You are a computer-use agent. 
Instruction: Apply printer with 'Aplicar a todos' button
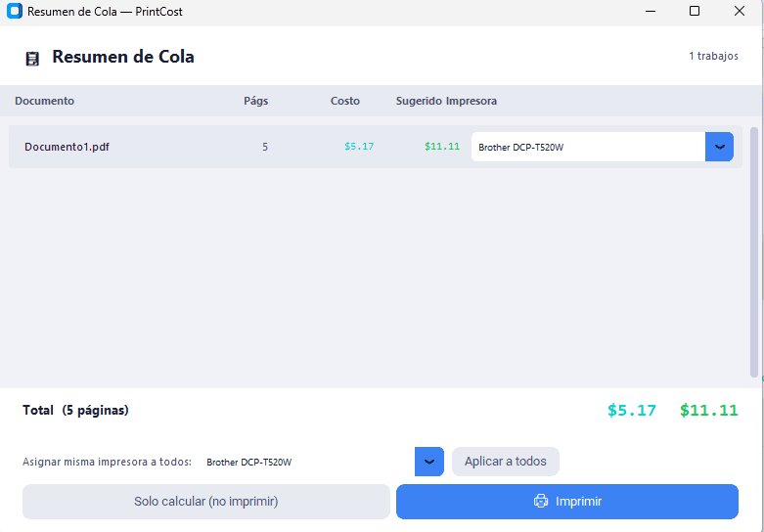(x=506, y=462)
